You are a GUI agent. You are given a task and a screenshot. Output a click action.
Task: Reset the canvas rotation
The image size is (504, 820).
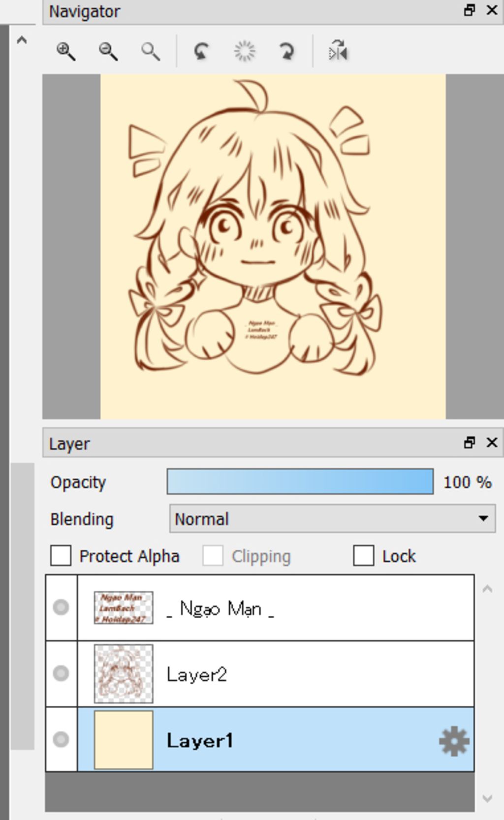pyautogui.click(x=245, y=51)
